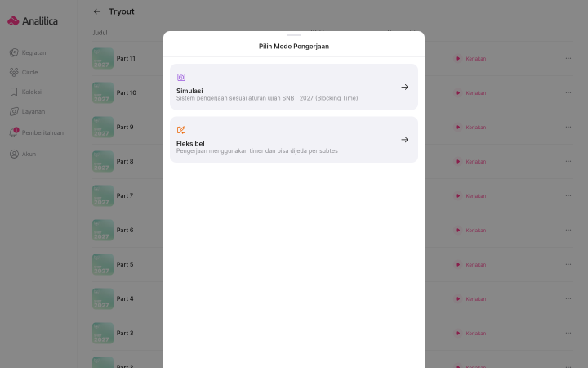This screenshot has width=588, height=368.
Task: Open Simulasi mode via its arrow
Action: (x=404, y=88)
